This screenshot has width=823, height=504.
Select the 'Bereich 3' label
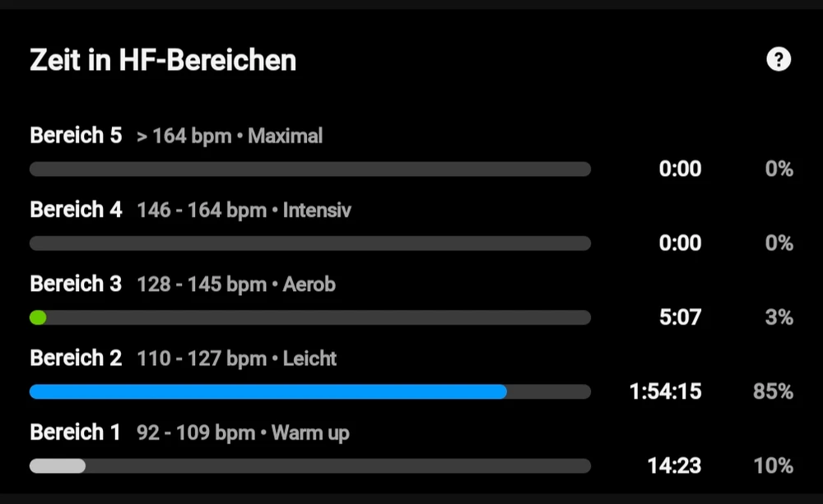click(x=76, y=284)
